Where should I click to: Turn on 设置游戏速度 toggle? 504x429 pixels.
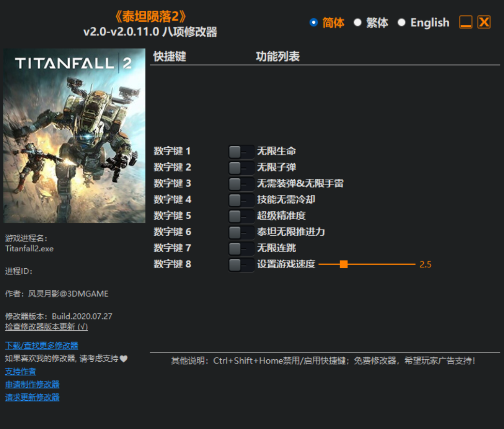(x=240, y=265)
